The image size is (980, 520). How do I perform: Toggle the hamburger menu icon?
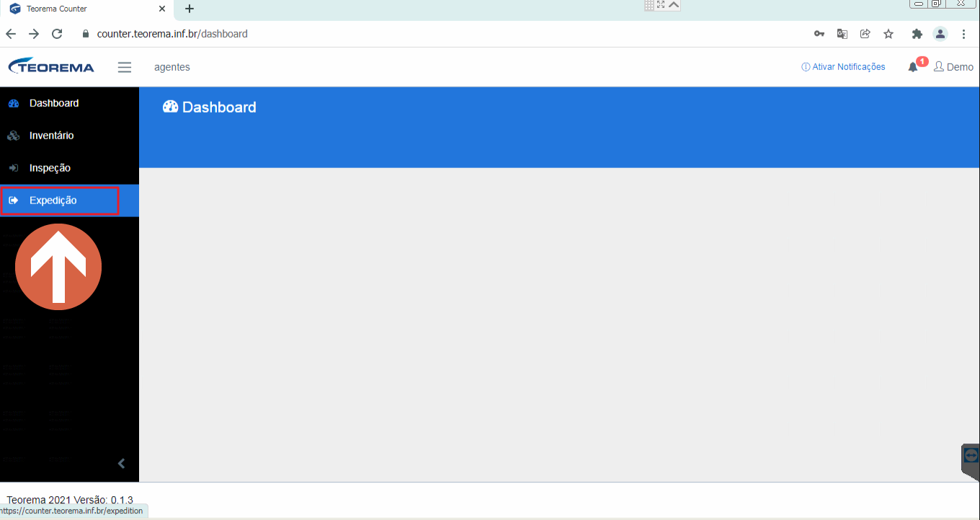(125, 67)
